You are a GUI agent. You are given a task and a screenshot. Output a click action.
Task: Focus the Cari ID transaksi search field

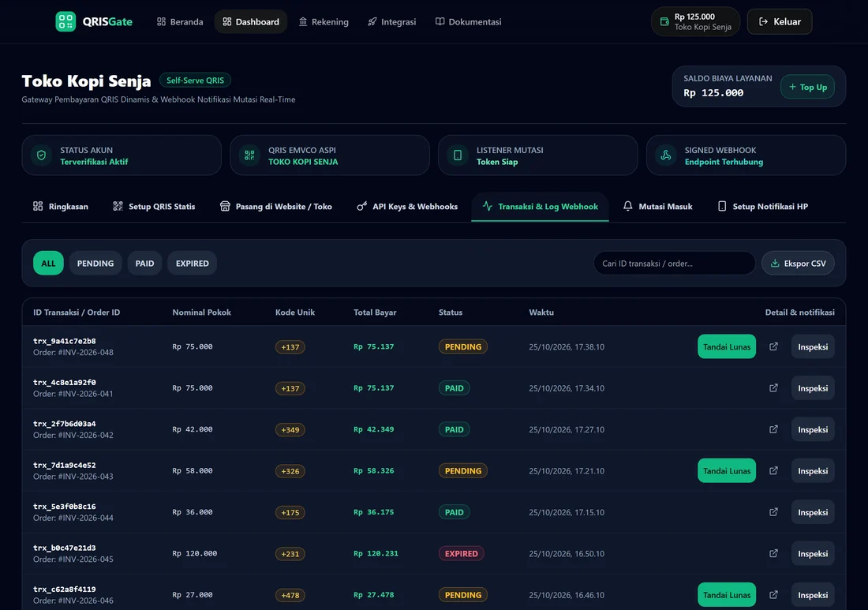pyautogui.click(x=674, y=263)
